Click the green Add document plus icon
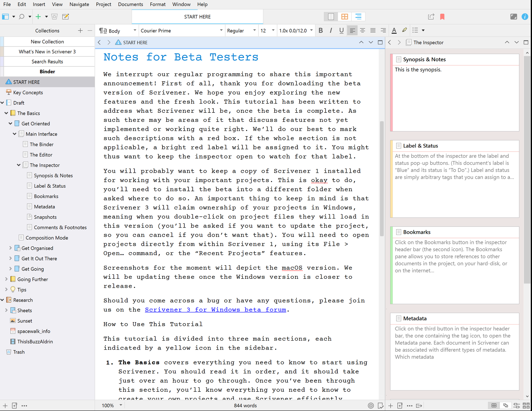This screenshot has width=532, height=411. [x=38, y=17]
